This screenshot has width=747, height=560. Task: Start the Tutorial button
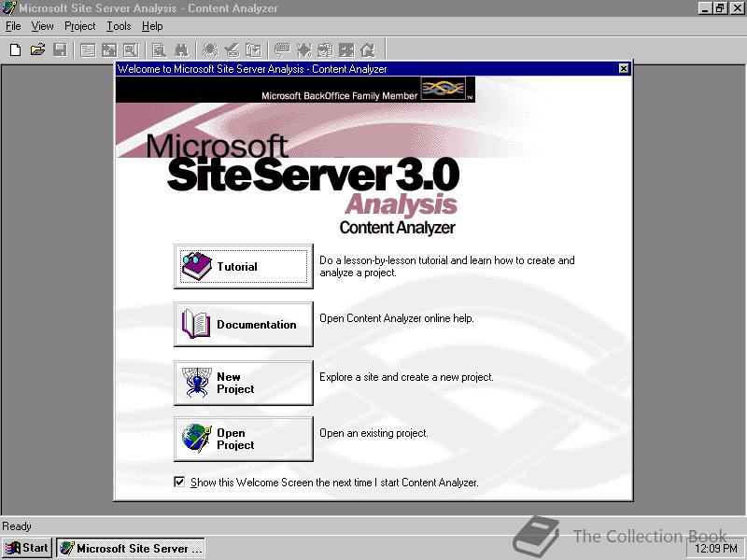point(244,266)
